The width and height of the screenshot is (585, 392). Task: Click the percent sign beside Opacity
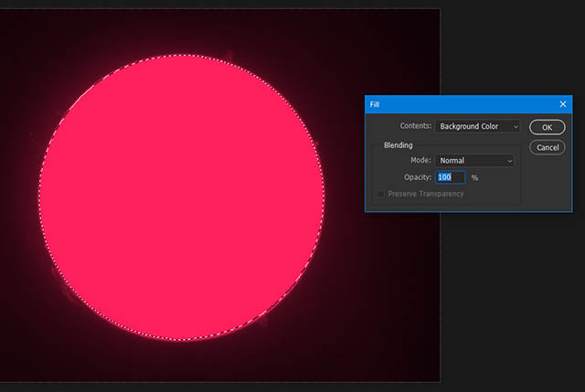pos(474,177)
